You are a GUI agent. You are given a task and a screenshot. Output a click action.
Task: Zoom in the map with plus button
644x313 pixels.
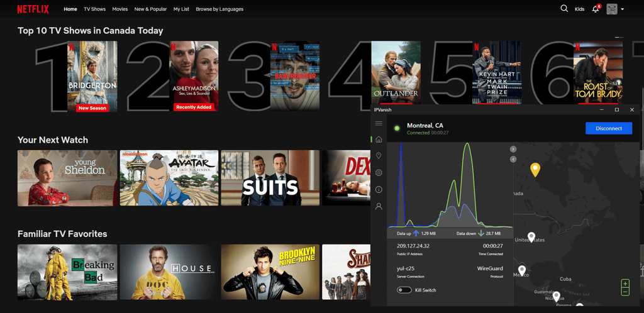tap(625, 283)
